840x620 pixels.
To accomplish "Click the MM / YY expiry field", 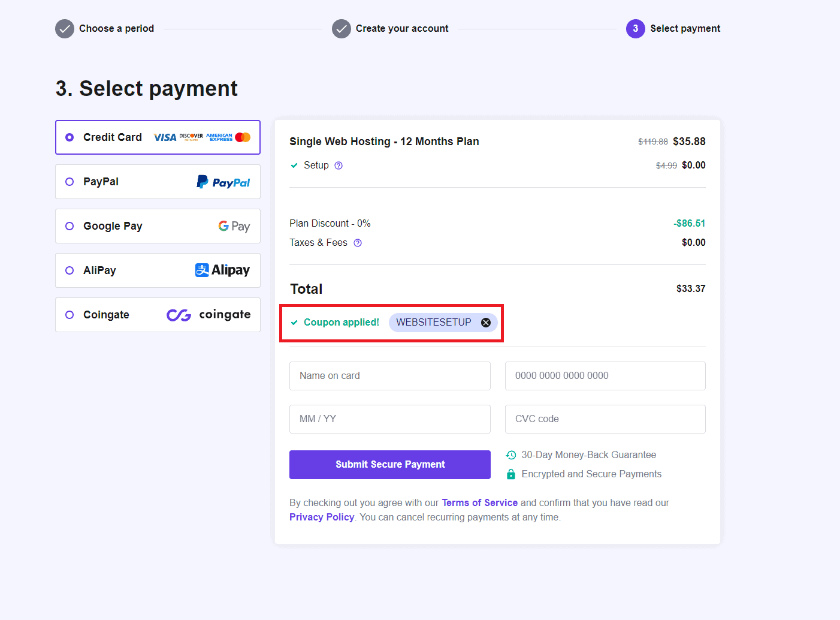I will coord(390,419).
